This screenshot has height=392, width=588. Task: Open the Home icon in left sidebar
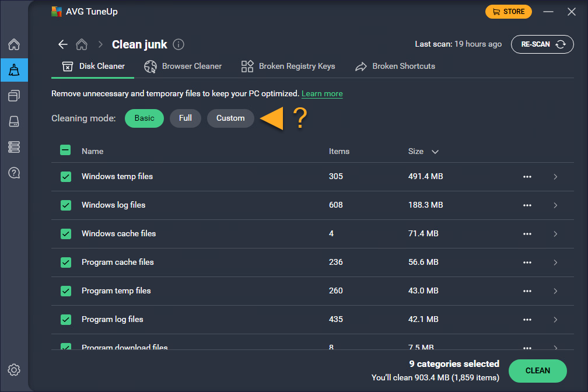coord(14,44)
